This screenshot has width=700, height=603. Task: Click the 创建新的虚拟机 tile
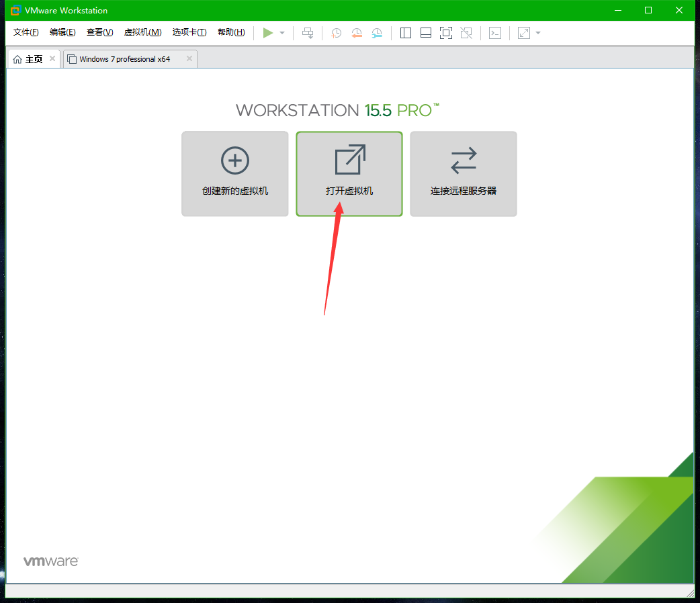click(x=235, y=174)
